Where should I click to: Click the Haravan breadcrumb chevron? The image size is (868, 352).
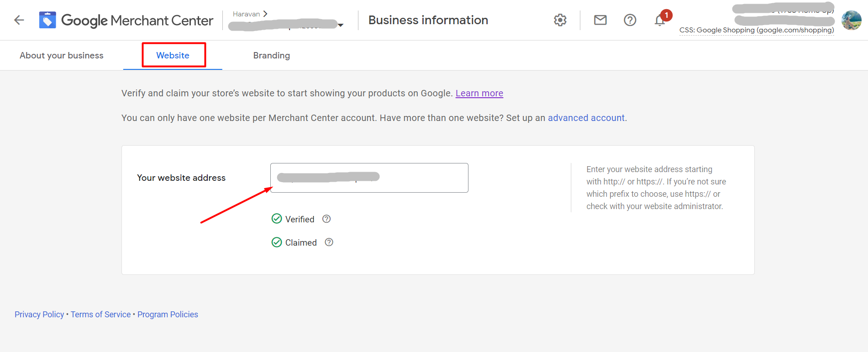pyautogui.click(x=265, y=14)
